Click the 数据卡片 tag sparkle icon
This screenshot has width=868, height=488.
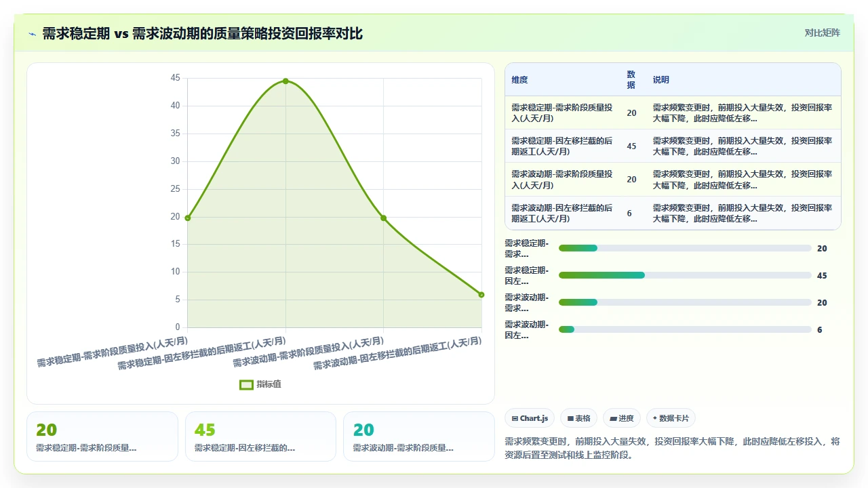[x=654, y=419]
